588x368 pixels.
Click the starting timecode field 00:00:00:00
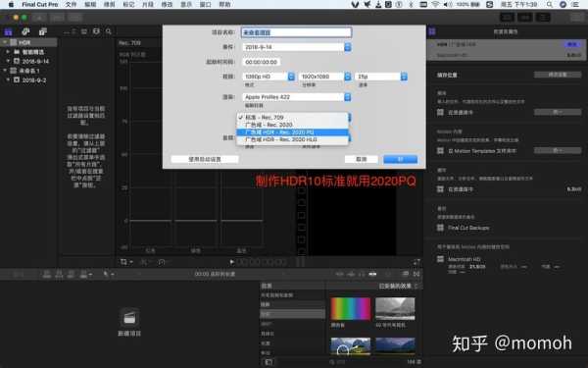pos(262,62)
